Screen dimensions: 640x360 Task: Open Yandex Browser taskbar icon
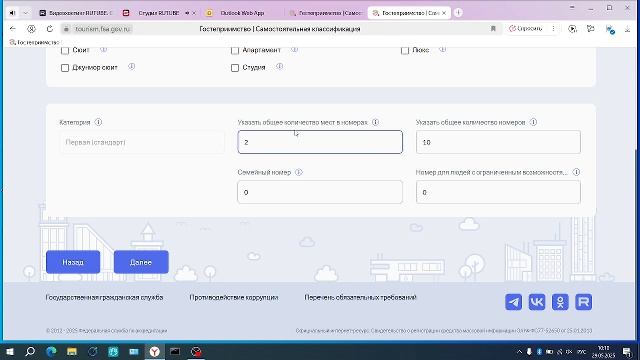coord(155,351)
